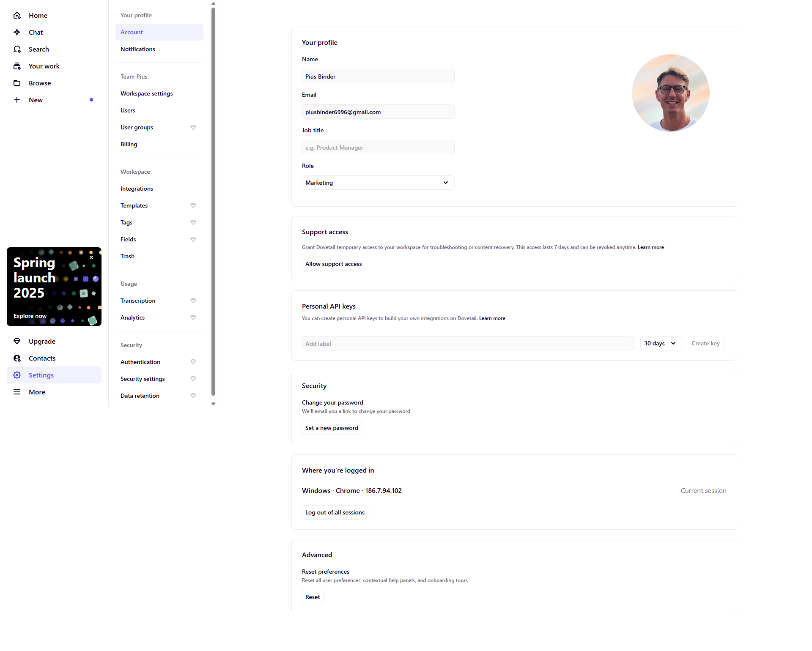Viewport: 812px width, 651px height.
Task: Click the More hamburger icon
Action: (x=17, y=392)
